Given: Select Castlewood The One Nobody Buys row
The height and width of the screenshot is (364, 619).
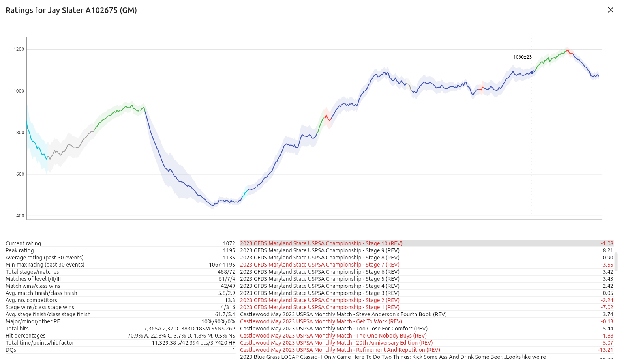Looking at the screenshot, I should 427,336.
